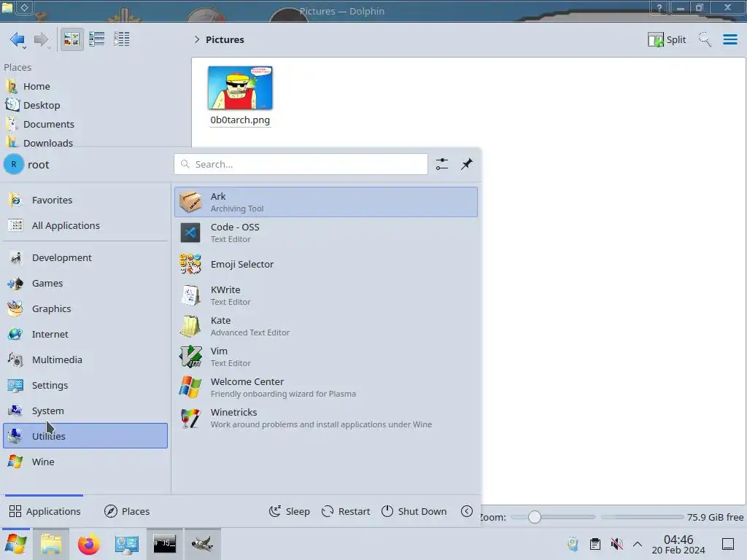Image resolution: width=747 pixels, height=560 pixels.
Task: Click the free disk space bar
Action: pyautogui.click(x=642, y=517)
